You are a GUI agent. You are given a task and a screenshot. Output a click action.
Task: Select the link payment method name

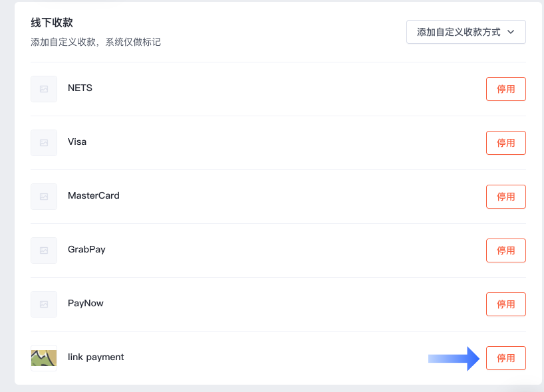coord(96,357)
